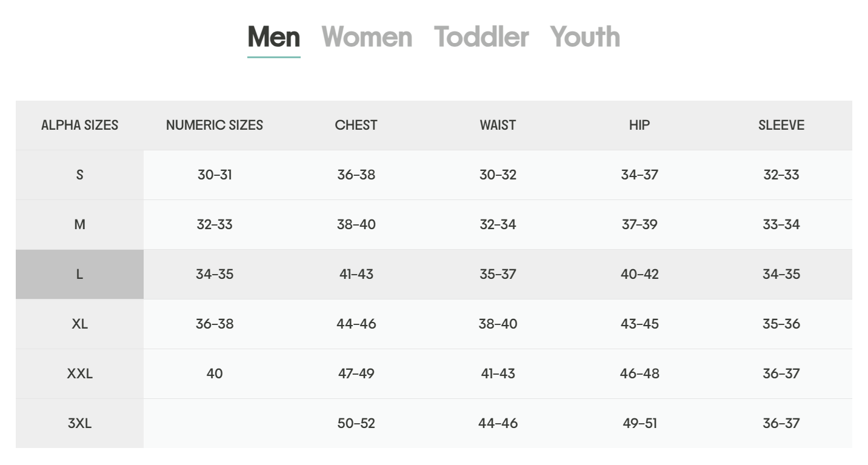Click the active Men tab

[x=274, y=36]
